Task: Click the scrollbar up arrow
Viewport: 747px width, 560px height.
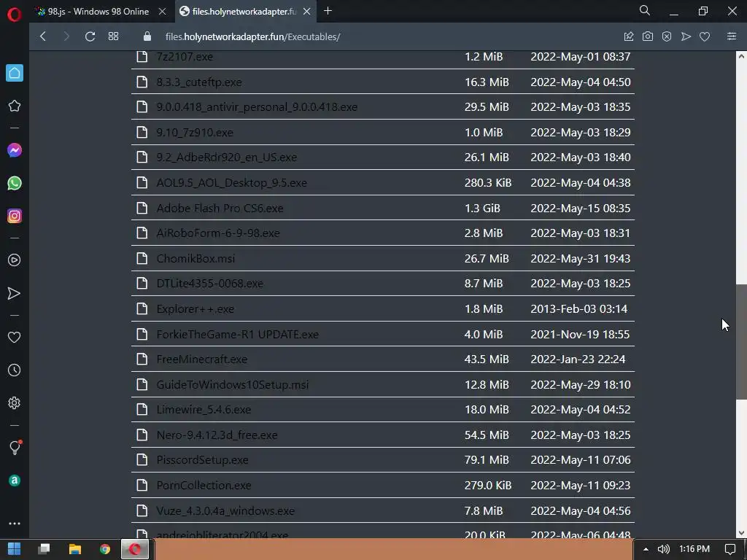Action: (741, 57)
